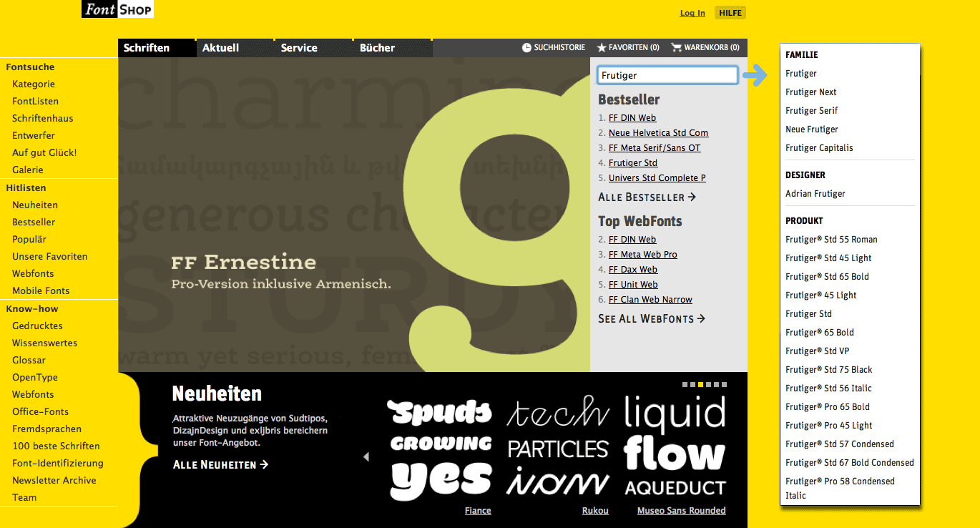This screenshot has height=528, width=980.
Task: Open the Warenkorb (0) shopping cart
Action: [x=705, y=48]
